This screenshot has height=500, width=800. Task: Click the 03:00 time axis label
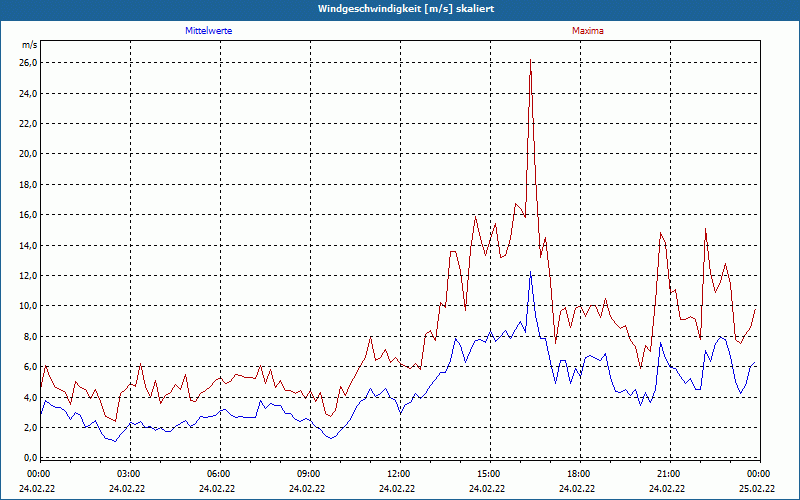pyautogui.click(x=128, y=474)
